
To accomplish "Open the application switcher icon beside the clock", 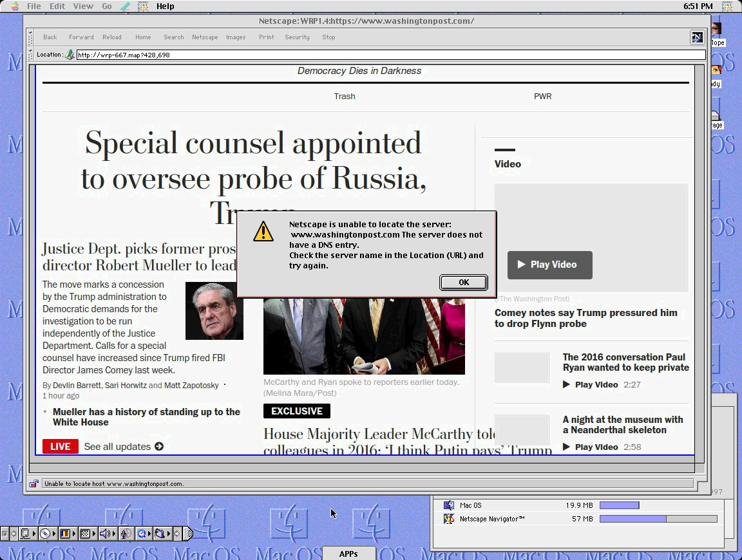I will 727,6.
